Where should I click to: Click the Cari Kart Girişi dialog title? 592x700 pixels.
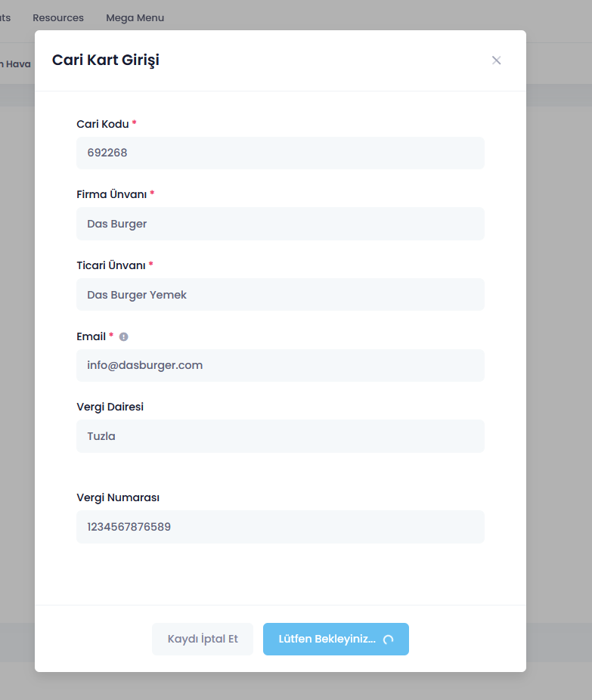tap(105, 60)
